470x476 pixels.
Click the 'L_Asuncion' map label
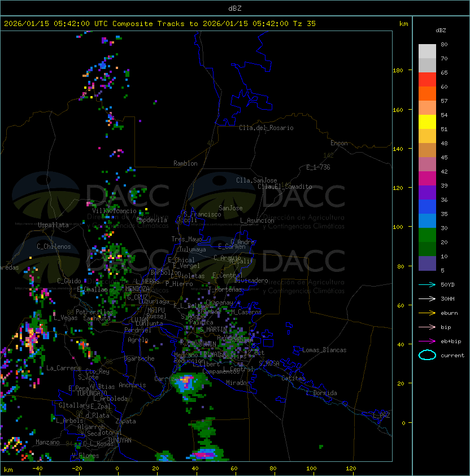[x=257, y=220]
